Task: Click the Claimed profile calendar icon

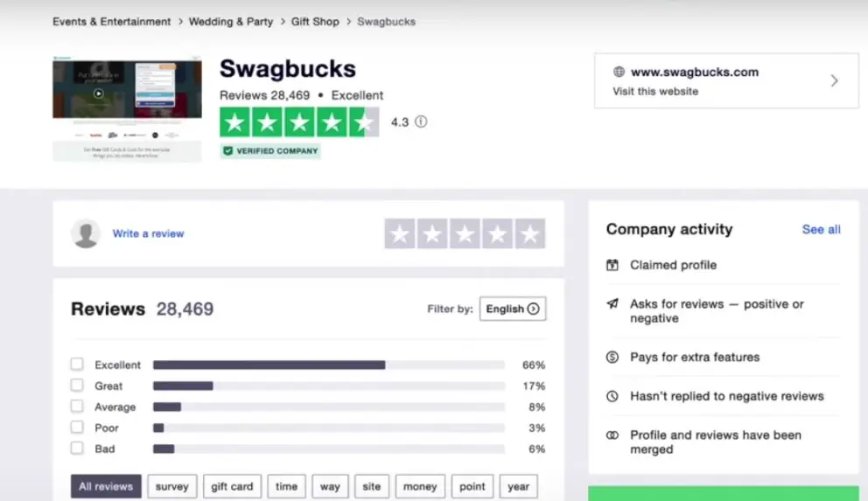Action: point(612,265)
